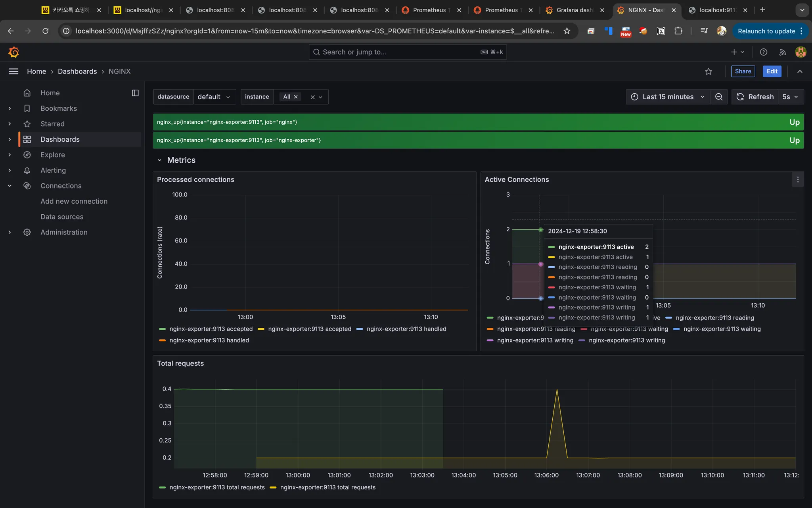Open the help question mark icon
This screenshot has height=508, width=812.
(x=764, y=52)
